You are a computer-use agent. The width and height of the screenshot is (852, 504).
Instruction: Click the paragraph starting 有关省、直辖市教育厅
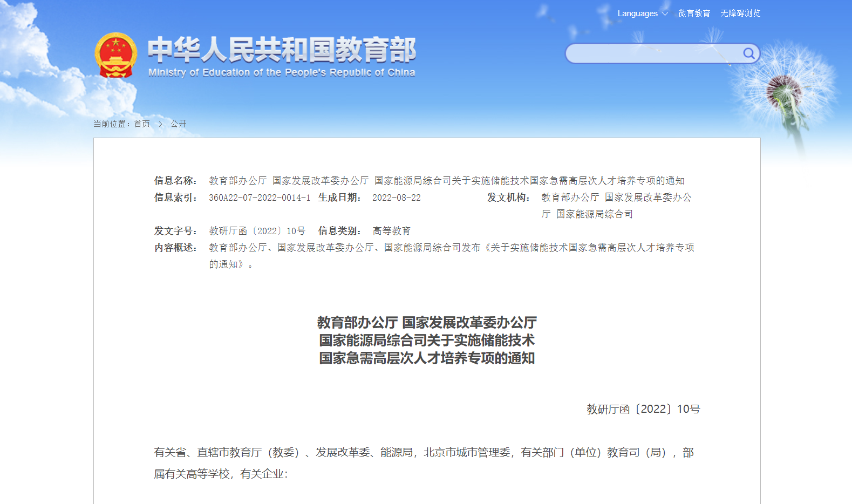[424, 463]
